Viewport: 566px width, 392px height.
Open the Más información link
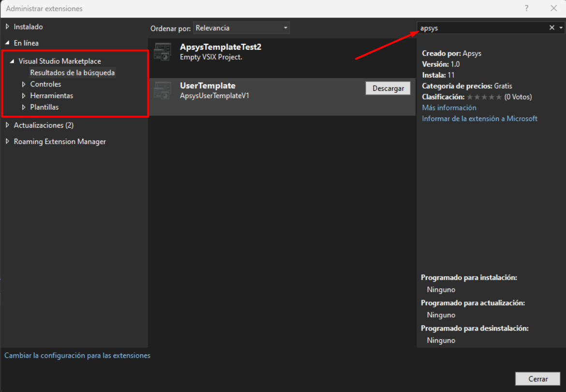click(x=449, y=108)
